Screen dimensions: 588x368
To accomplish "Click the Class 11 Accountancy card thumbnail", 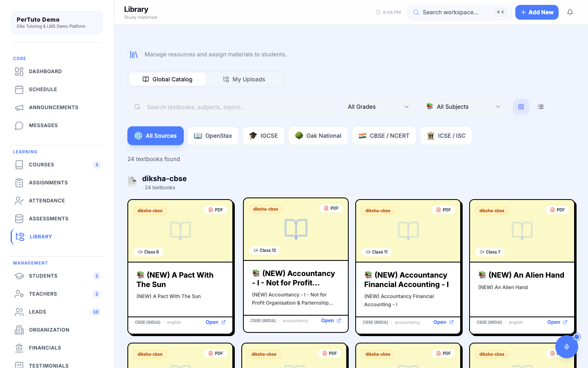I will tap(408, 231).
